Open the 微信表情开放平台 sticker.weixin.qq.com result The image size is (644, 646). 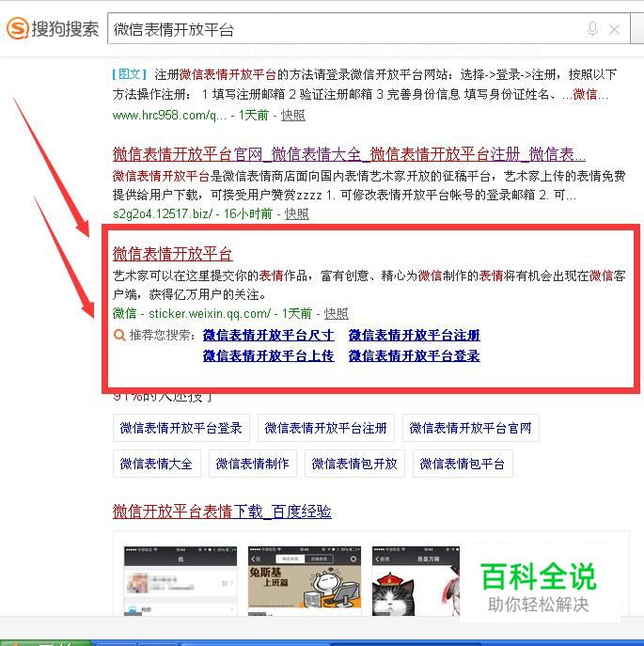pos(173,254)
